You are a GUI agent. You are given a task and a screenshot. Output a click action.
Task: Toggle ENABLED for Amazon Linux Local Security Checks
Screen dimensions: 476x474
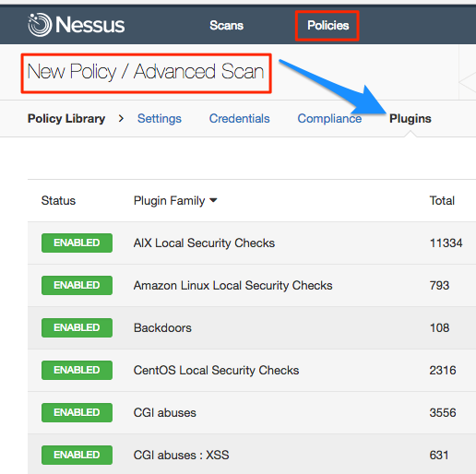(x=77, y=285)
